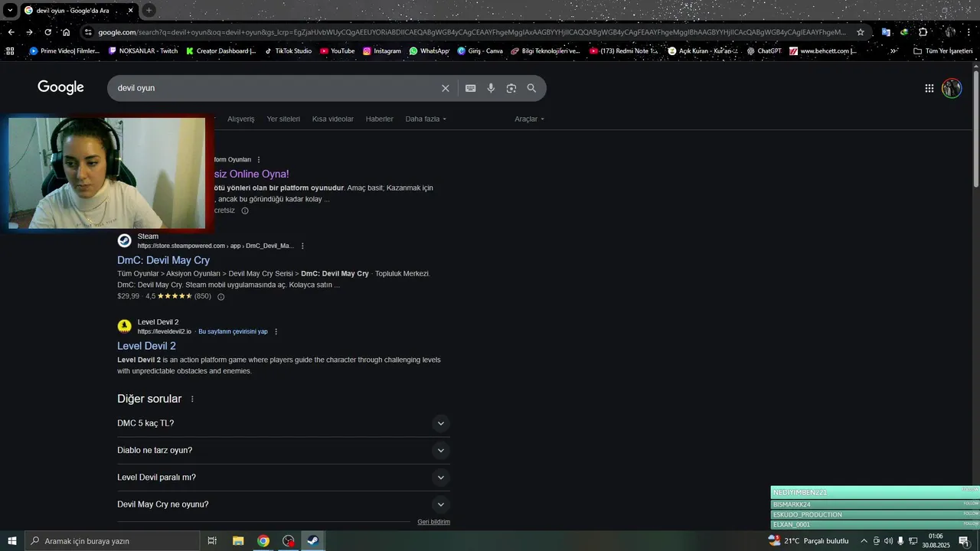The height and width of the screenshot is (551, 980).
Task: Switch to the Kısa videolar tab
Action: tap(333, 119)
